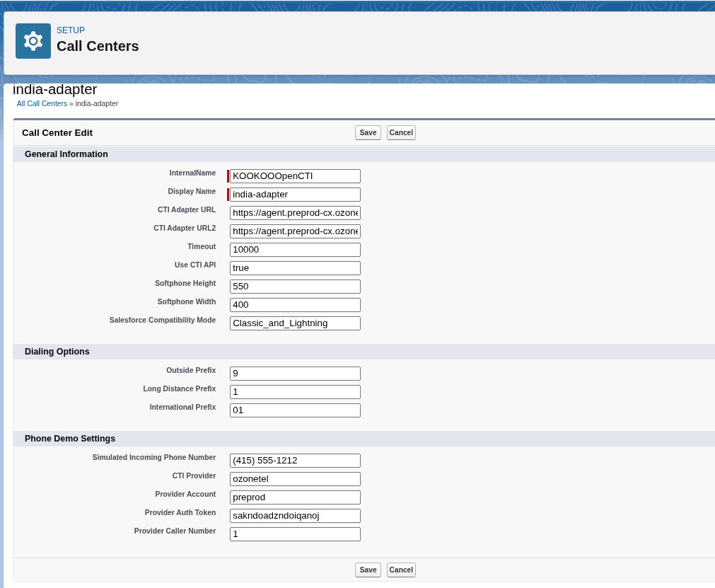Click the Salesforce Compatibility Mode field

(295, 323)
